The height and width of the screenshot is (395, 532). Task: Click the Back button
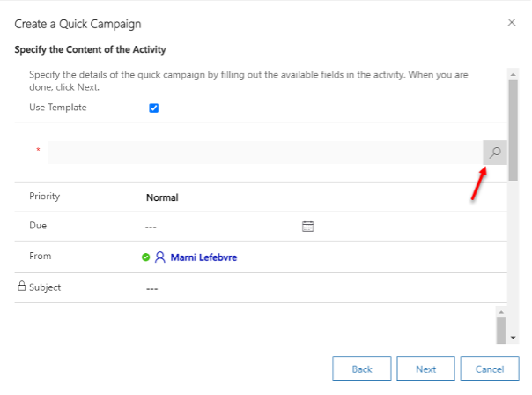[361, 369]
